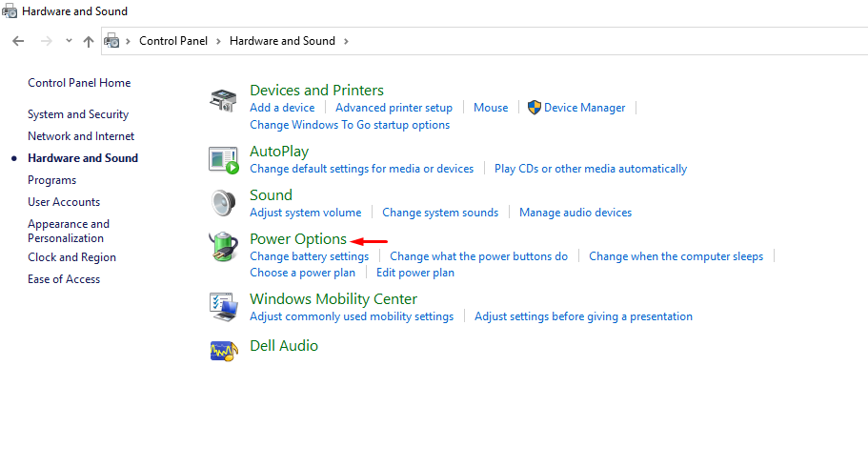Click Change Windows To Go startup options

350,125
